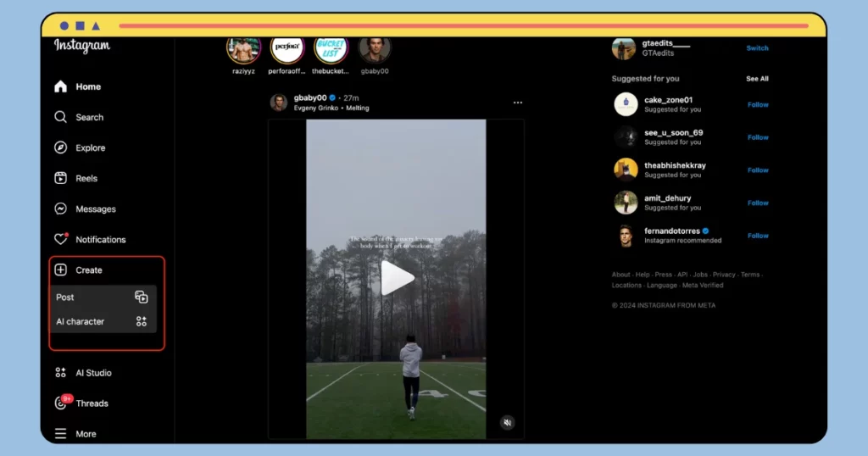
Task: Play the gbaby00 video
Action: (397, 278)
